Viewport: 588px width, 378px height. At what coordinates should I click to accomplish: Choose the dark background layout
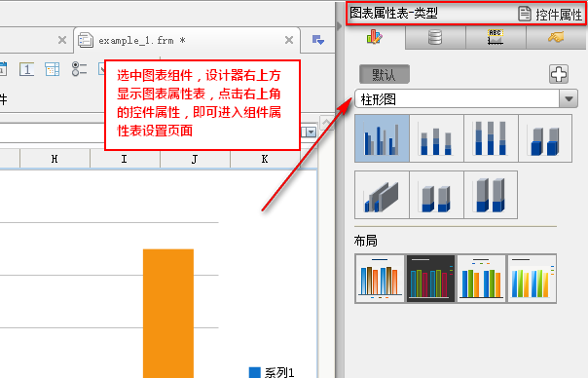430,279
